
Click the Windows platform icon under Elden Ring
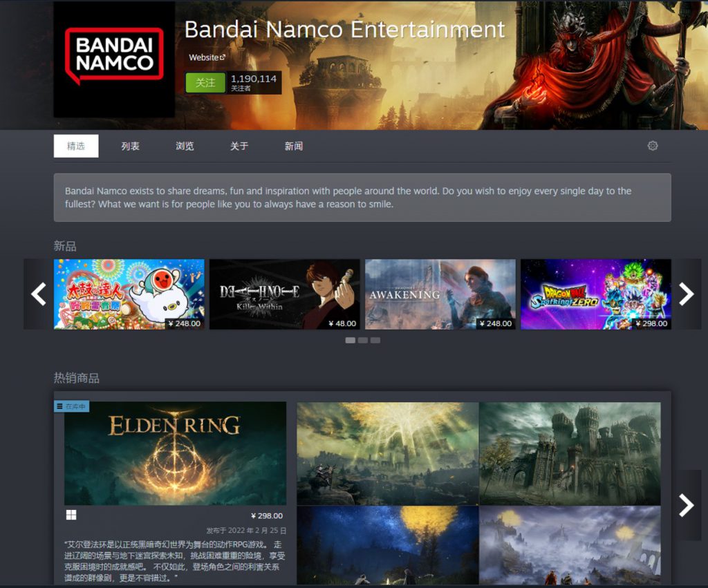(x=71, y=515)
